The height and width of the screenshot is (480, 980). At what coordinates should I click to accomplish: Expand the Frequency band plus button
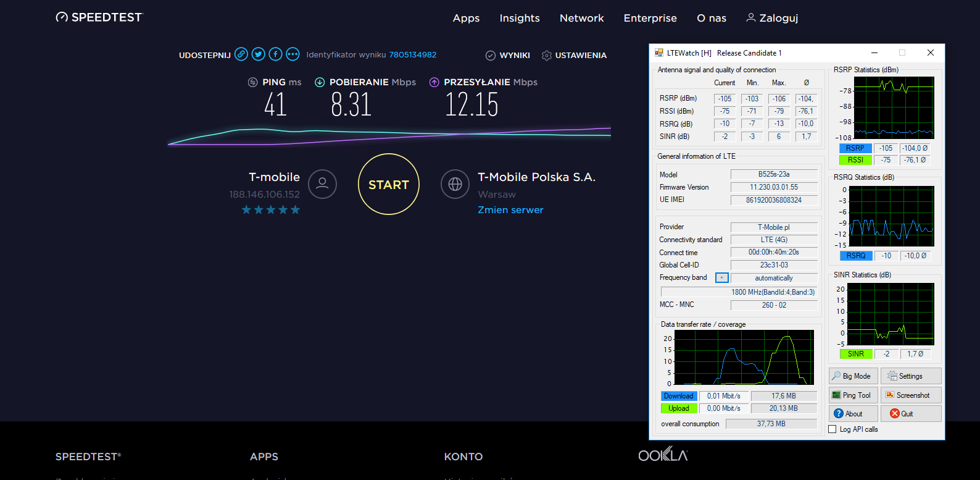(722, 278)
